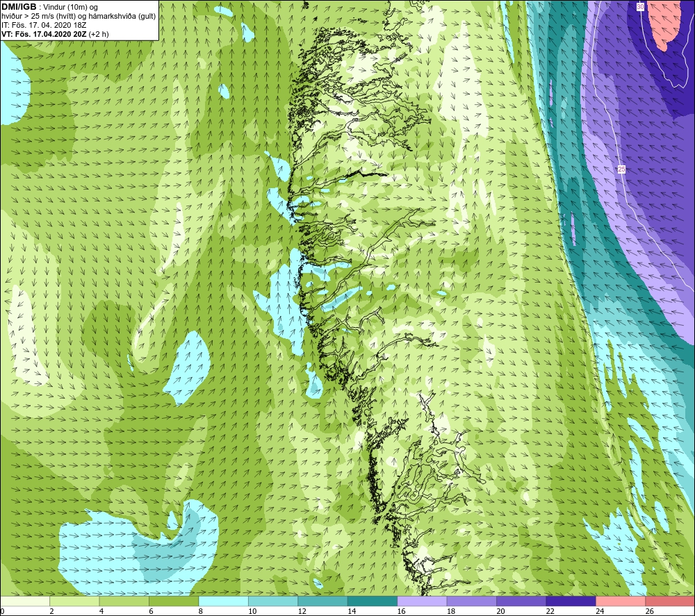The height and width of the screenshot is (616, 695).
Task: Click the '18' tick label on the color scale
Action: tap(451, 611)
